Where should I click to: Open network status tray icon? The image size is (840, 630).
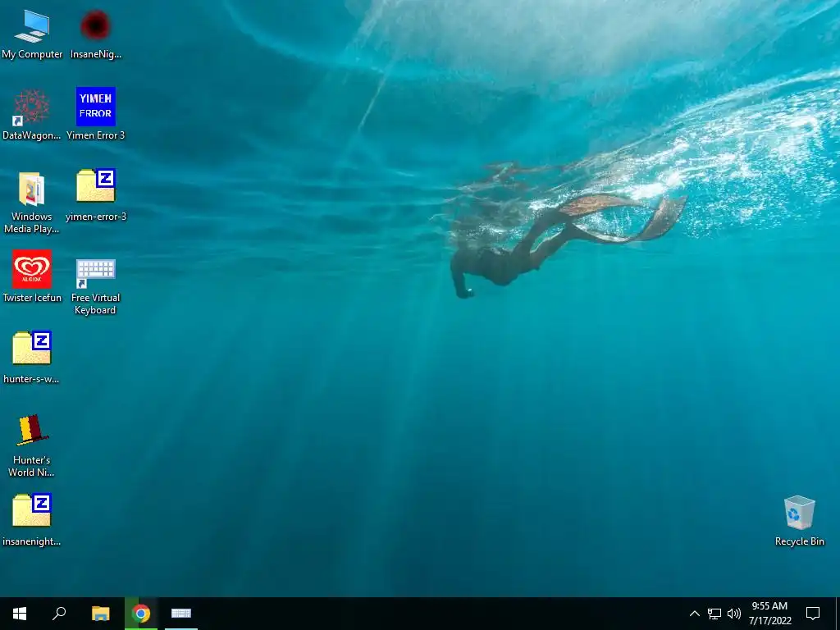click(714, 614)
